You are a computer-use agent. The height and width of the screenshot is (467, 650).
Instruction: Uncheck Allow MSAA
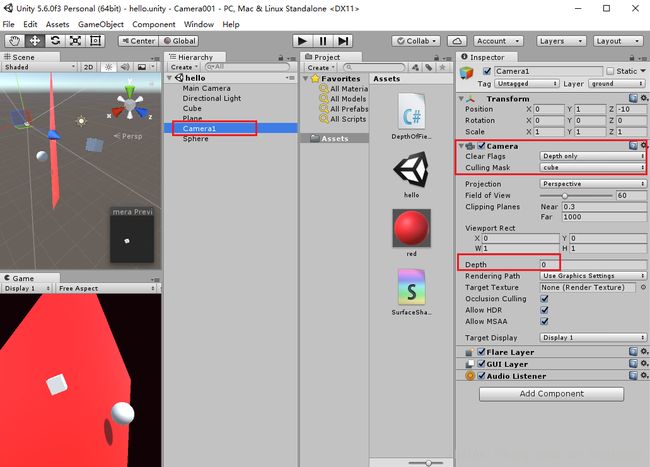[544, 321]
